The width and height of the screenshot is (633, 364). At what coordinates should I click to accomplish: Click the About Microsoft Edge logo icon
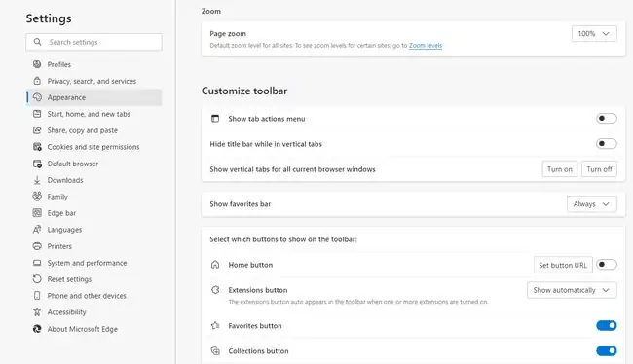pyautogui.click(x=37, y=329)
